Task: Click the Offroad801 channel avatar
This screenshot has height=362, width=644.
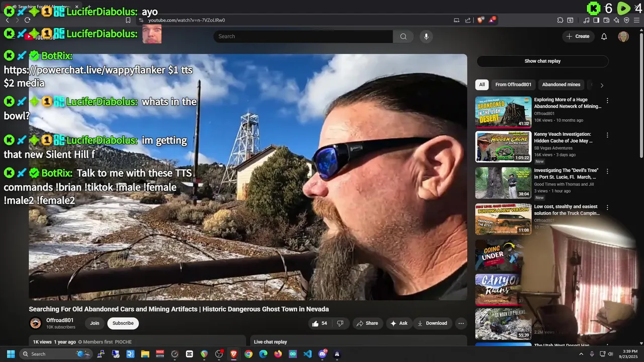Action: pos(35,323)
